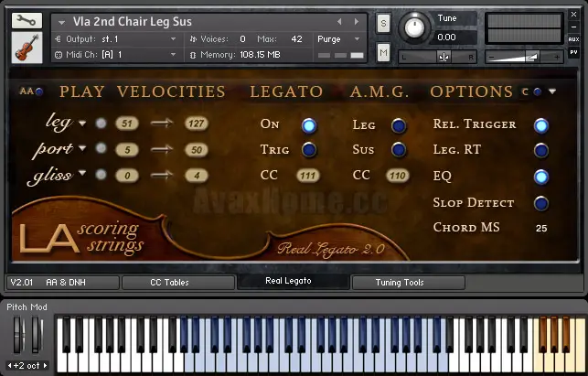Image resolution: width=588 pixels, height=376 pixels.
Task: Enable the Slop Detect option
Action: tap(541, 203)
